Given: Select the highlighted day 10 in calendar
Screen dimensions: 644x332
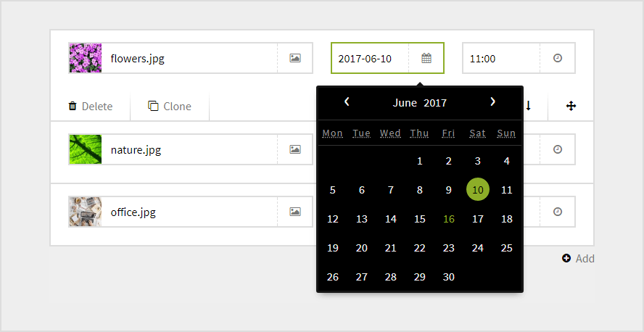Looking at the screenshot, I should (x=478, y=190).
